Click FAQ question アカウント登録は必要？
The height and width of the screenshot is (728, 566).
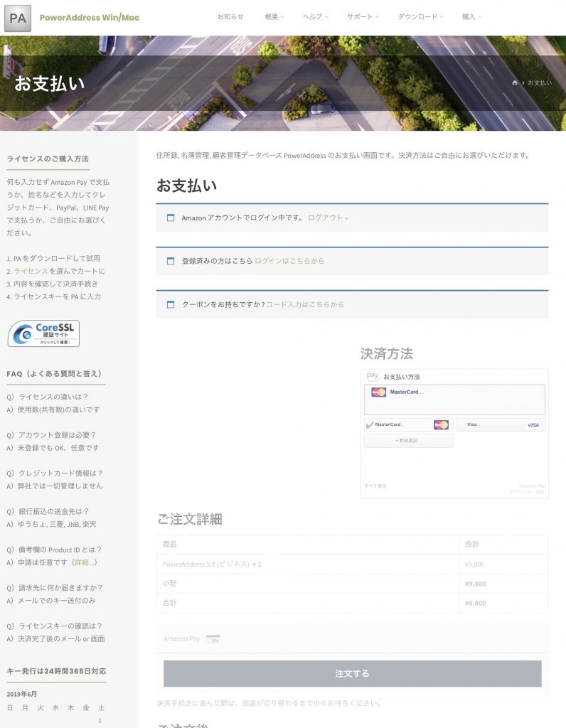51,435
